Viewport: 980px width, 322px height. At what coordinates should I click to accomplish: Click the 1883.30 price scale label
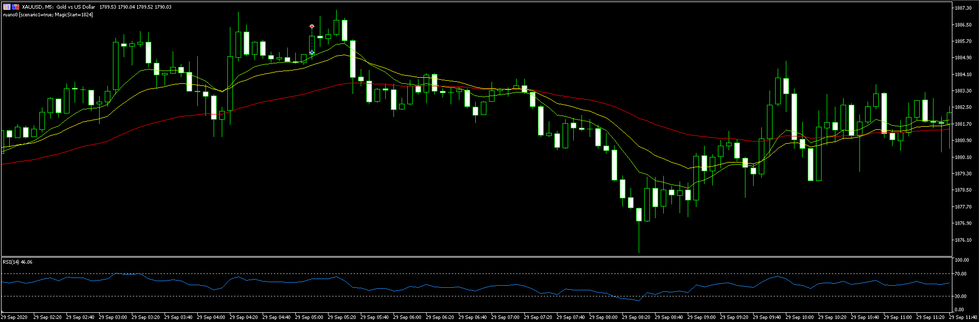coord(963,91)
